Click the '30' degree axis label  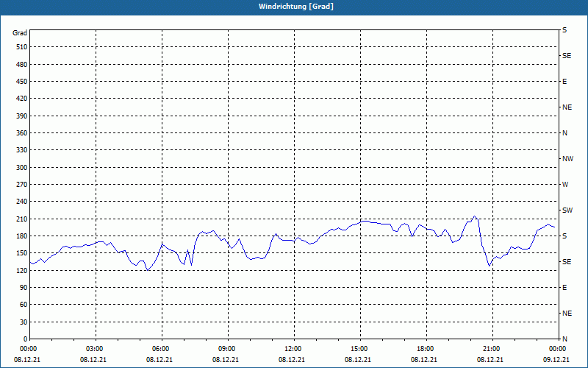[24, 322]
